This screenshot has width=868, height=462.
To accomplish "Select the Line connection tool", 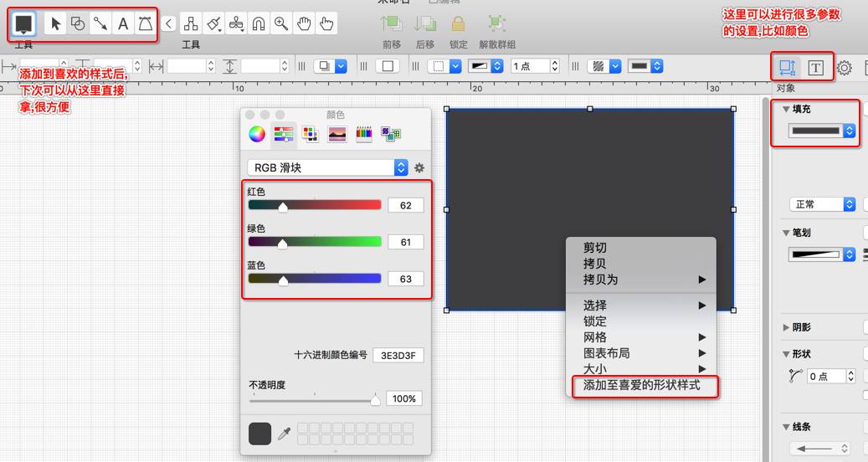I will [x=100, y=24].
